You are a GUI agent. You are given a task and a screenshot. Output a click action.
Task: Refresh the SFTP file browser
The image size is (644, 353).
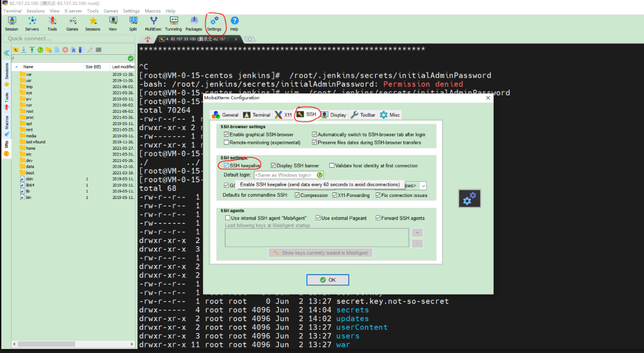40,50
